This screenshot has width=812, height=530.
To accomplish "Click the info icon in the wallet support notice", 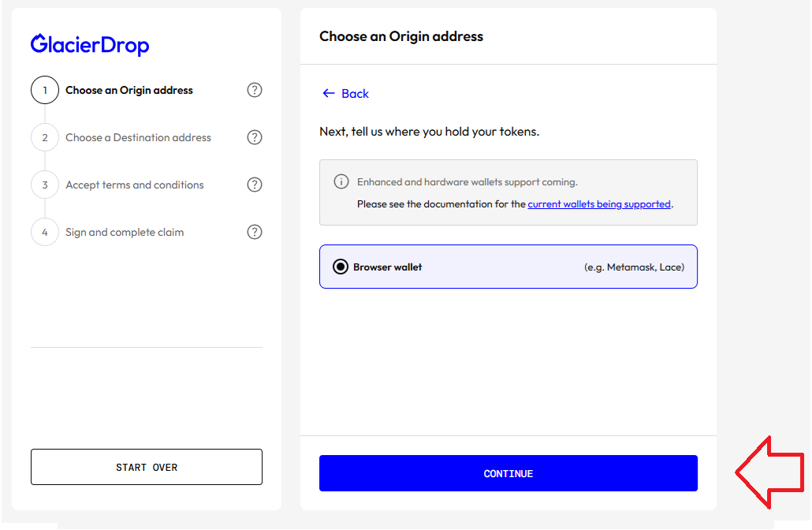I will tap(341, 182).
